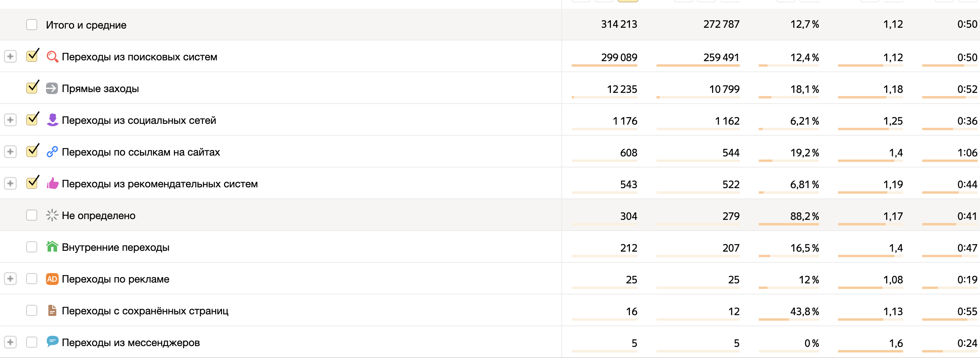
Task: Select the 'Итого и средние' checkbox
Action: point(32,25)
